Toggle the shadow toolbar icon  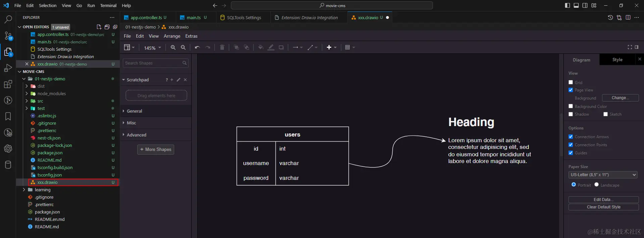[281, 47]
